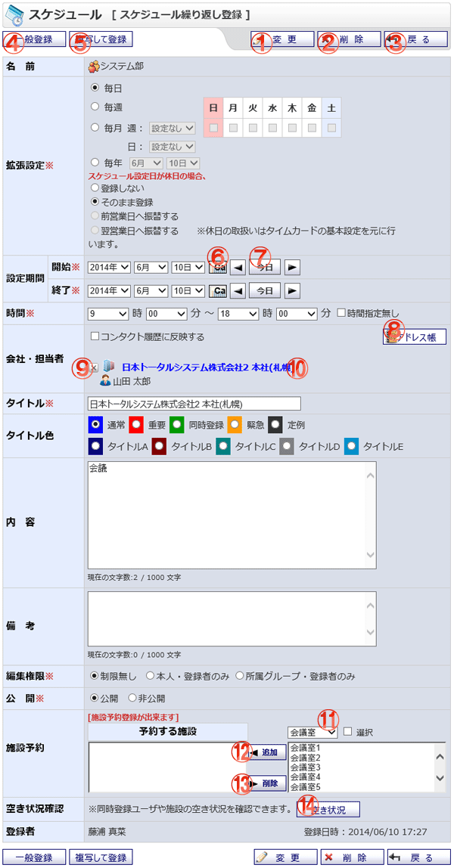The width and height of the screenshot is (454, 868).
Task: Open calendar picker for start date
Action: (219, 267)
